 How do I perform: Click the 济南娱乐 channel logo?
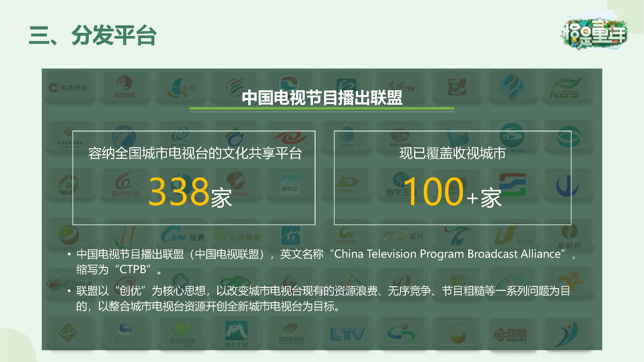[124, 87]
